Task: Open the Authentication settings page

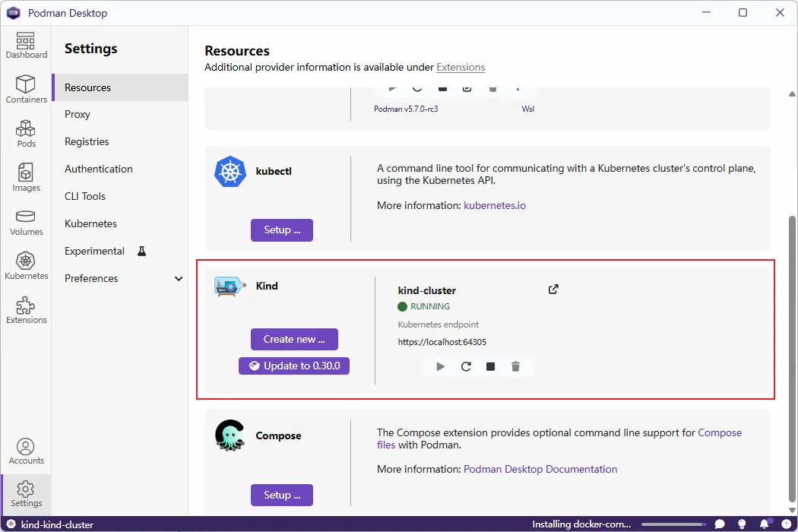Action: pos(98,169)
